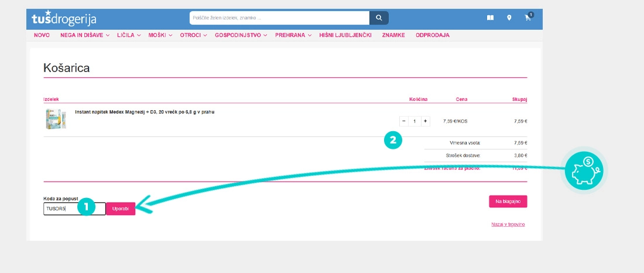The image size is (644, 273).
Task: Decrease quantity with the minus button
Action: click(x=404, y=121)
